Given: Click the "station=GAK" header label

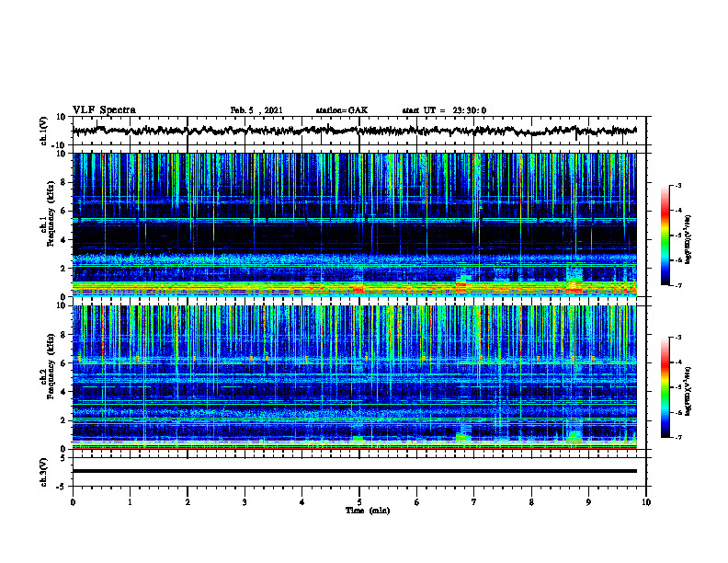Looking at the screenshot, I should click(342, 110).
